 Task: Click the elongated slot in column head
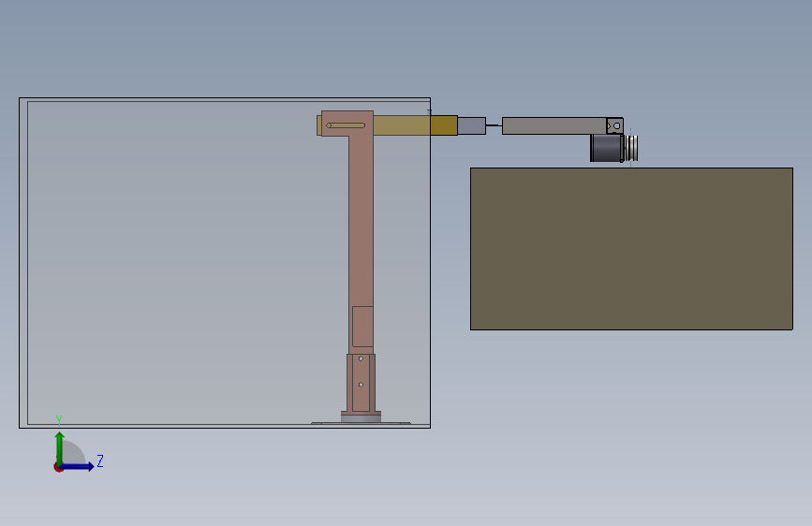tap(346, 125)
